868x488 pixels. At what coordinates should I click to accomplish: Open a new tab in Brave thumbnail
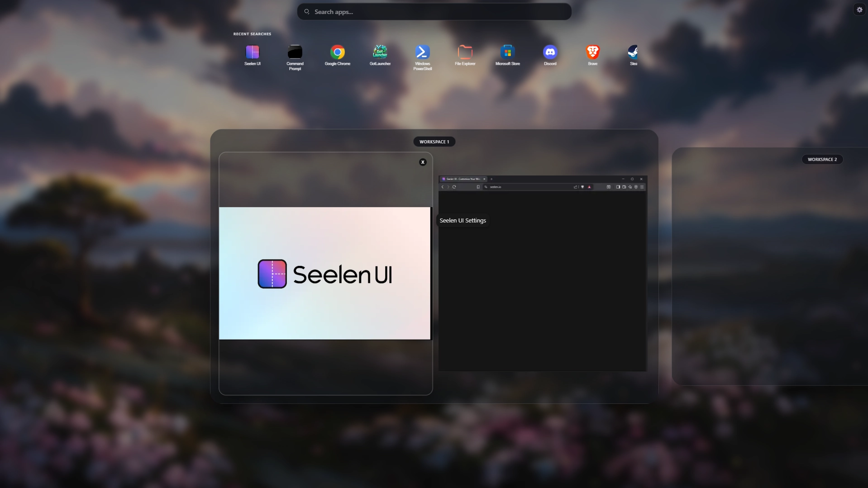[x=491, y=179]
